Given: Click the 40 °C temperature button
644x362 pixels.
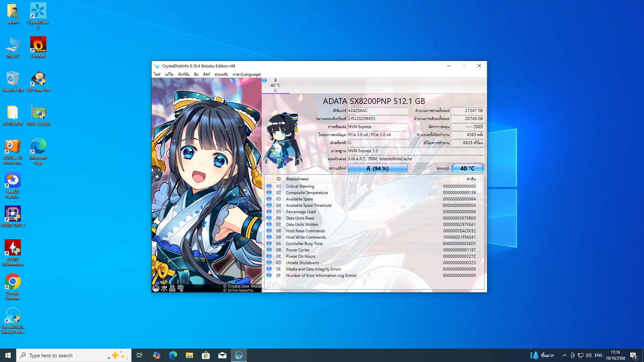Looking at the screenshot, I should point(467,168).
